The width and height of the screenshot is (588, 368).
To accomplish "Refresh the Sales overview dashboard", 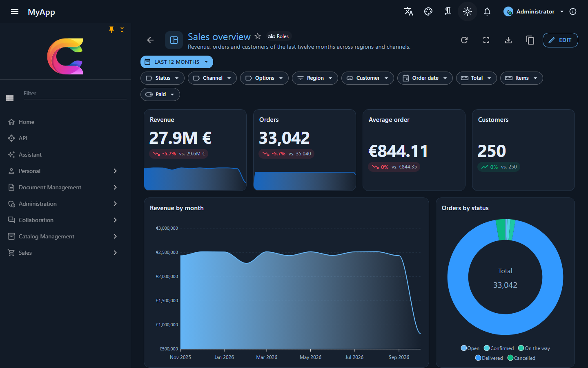I will click(464, 40).
